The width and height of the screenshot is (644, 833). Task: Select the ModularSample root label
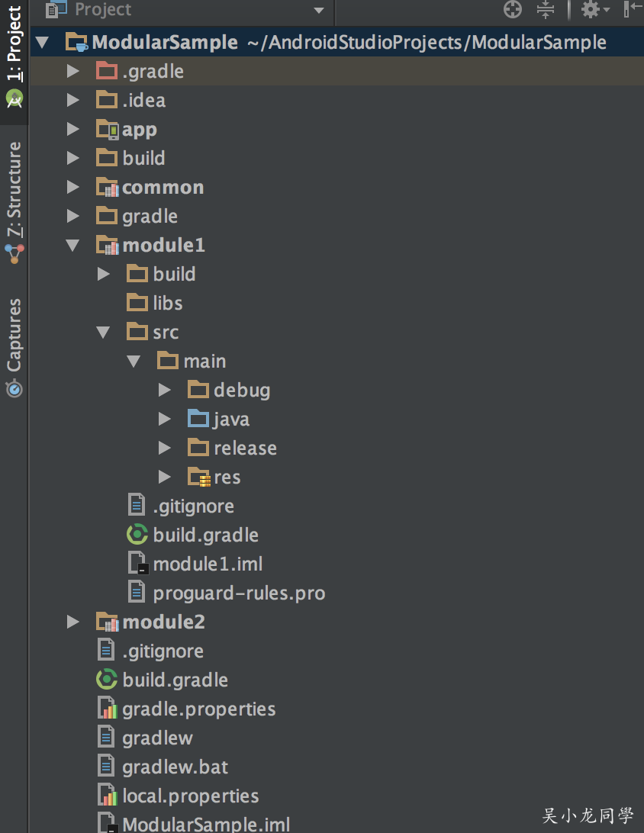click(165, 43)
